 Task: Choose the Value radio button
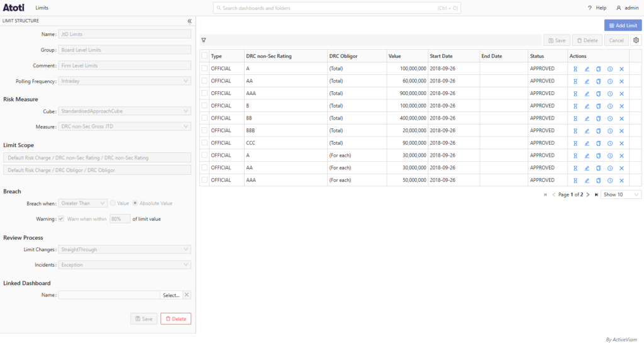tap(113, 203)
